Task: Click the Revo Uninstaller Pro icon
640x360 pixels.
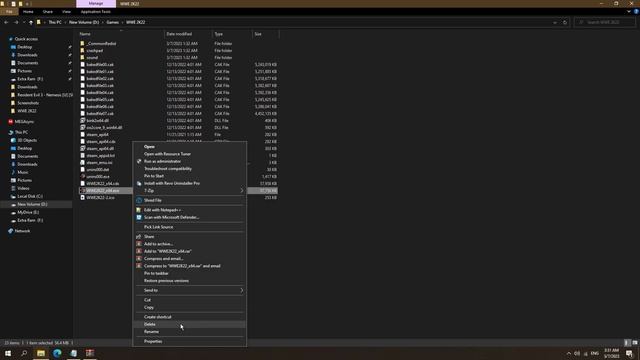Action: (x=139, y=183)
